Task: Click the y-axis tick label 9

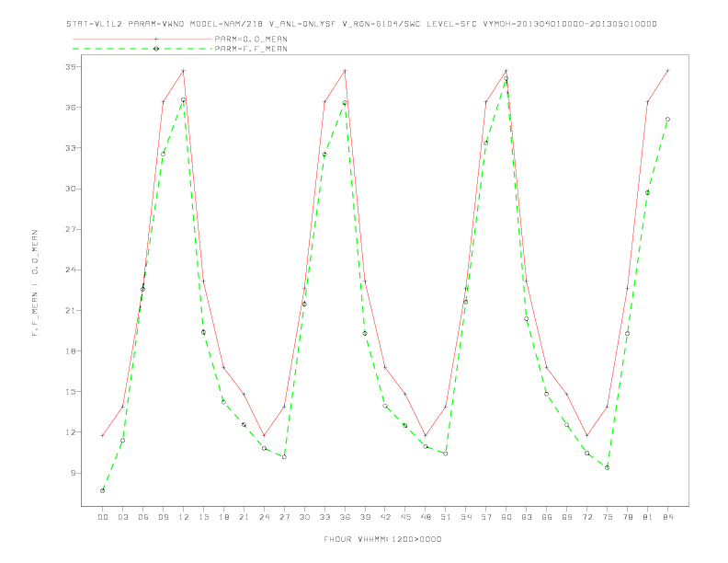Action: [x=73, y=473]
